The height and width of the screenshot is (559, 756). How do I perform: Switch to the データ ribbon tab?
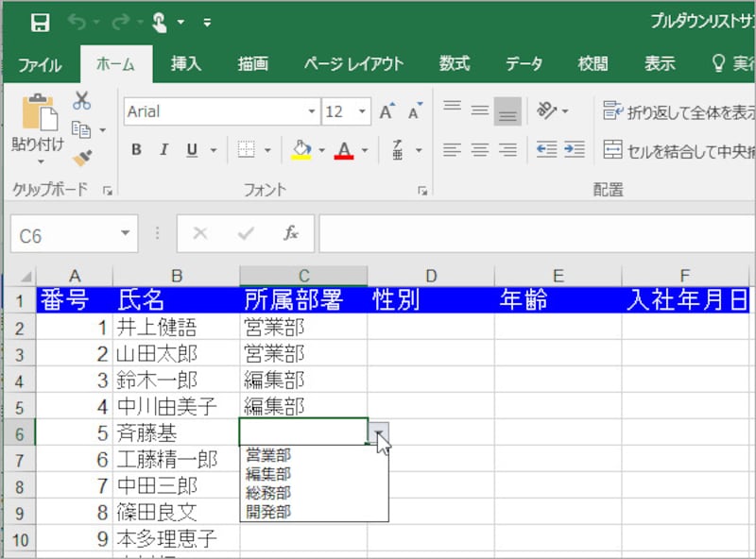(x=524, y=63)
